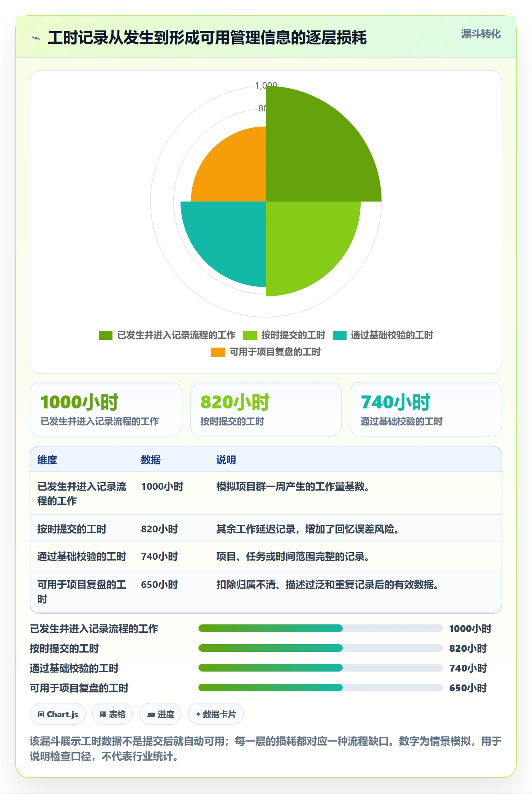Select the 表格 chip

click(x=112, y=714)
